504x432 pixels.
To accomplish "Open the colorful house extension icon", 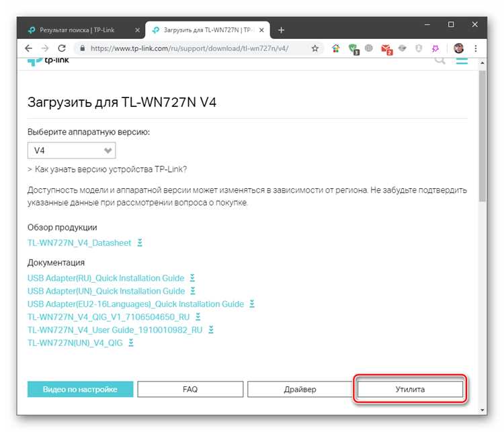I will 335,48.
